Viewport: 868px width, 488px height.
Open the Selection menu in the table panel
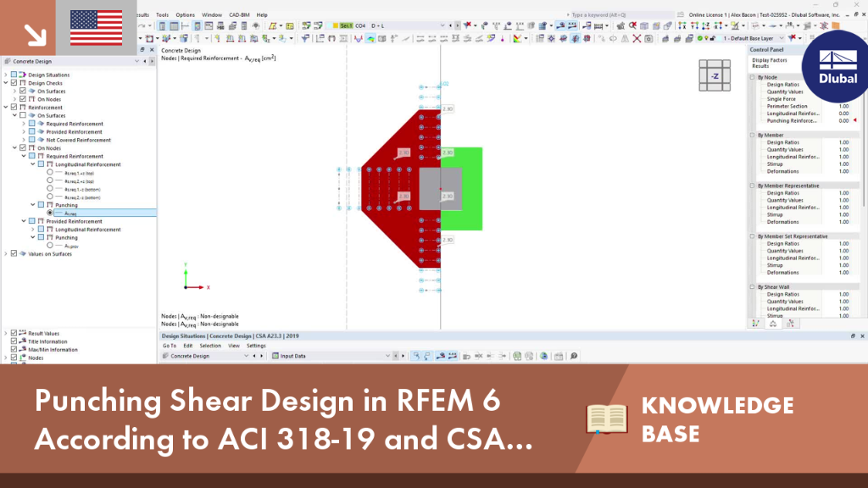tap(210, 346)
